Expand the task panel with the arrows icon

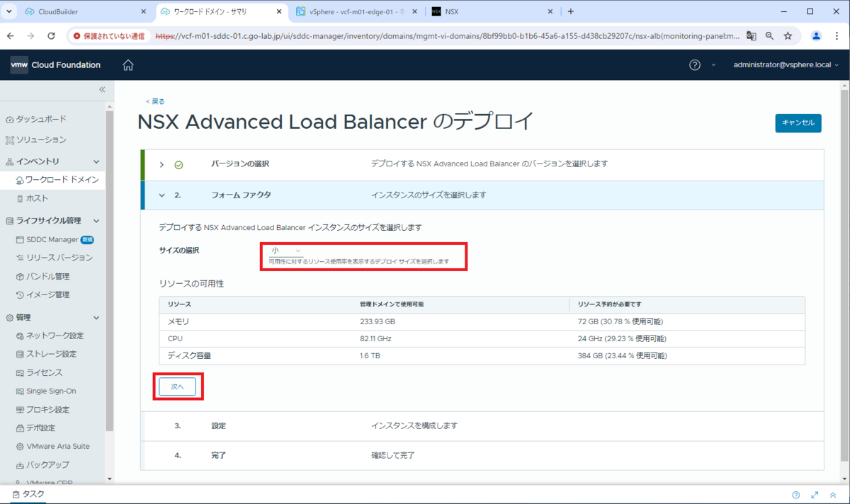tap(815, 495)
